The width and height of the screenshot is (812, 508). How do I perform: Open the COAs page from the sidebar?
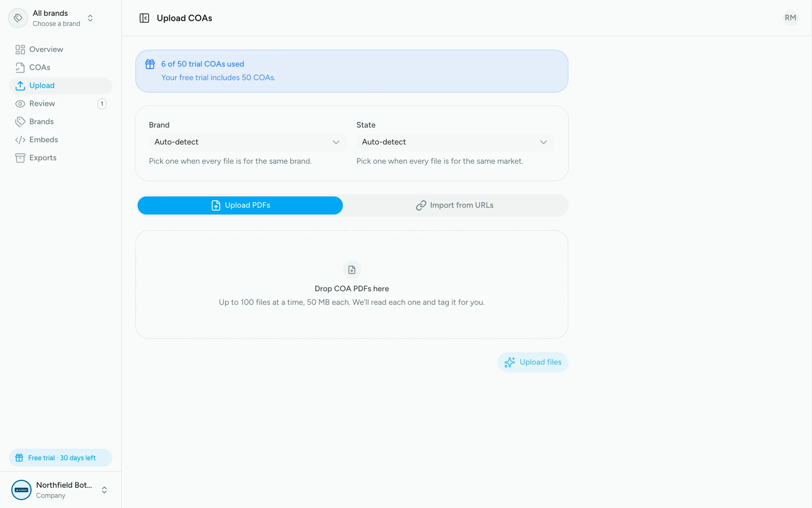tap(61, 68)
